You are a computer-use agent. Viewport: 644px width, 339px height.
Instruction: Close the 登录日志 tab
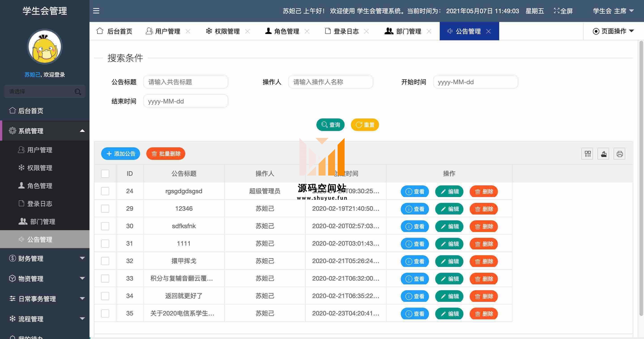click(367, 31)
